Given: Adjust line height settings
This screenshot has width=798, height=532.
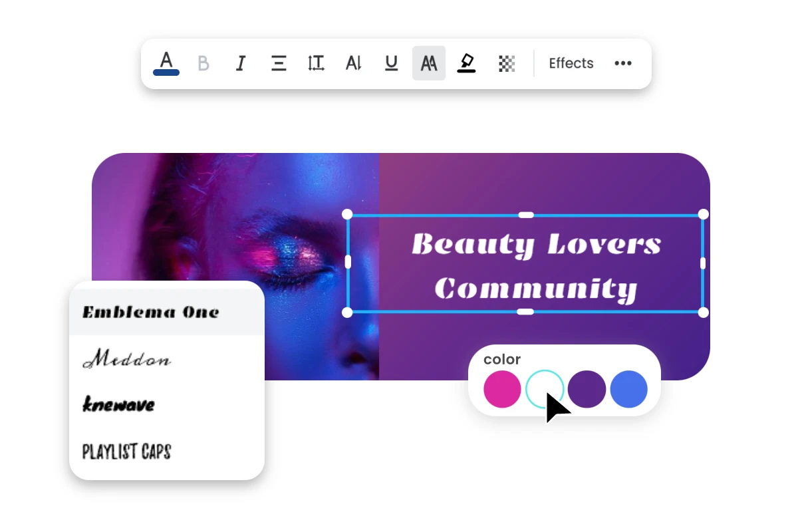Looking at the screenshot, I should click(316, 63).
